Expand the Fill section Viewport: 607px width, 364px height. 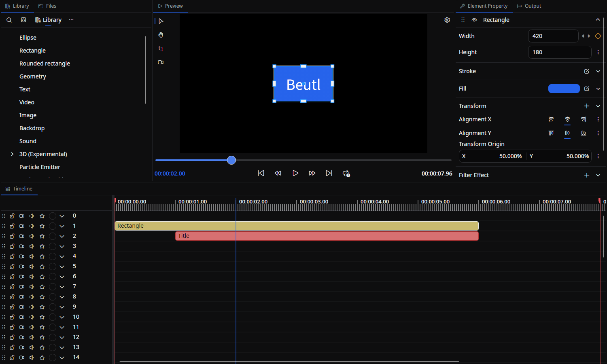click(x=598, y=89)
